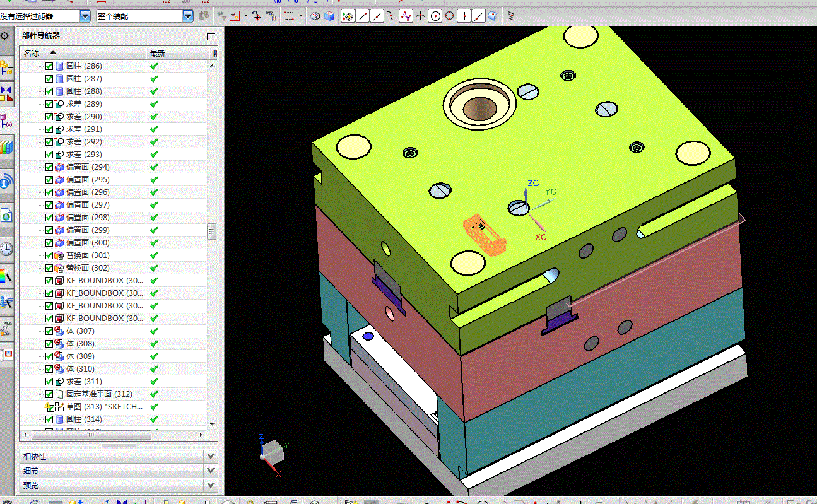The width and height of the screenshot is (817, 504).
Task: Enable the quadrant point snap icon
Action: click(x=449, y=16)
